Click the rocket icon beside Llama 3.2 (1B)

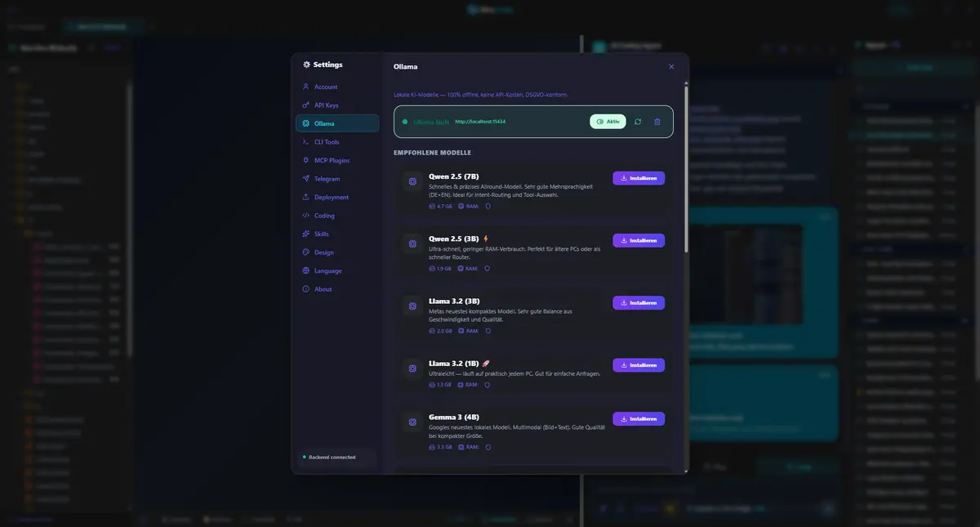coord(486,364)
